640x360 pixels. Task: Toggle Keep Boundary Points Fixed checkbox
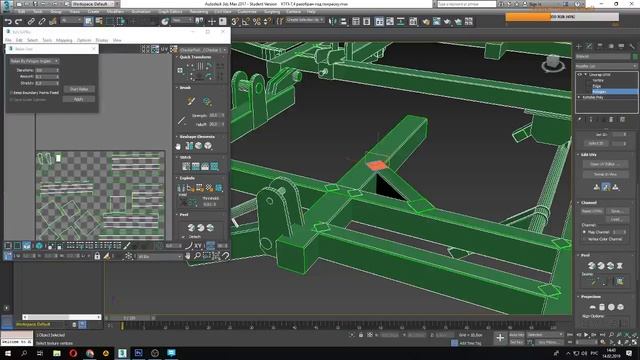pos(11,93)
